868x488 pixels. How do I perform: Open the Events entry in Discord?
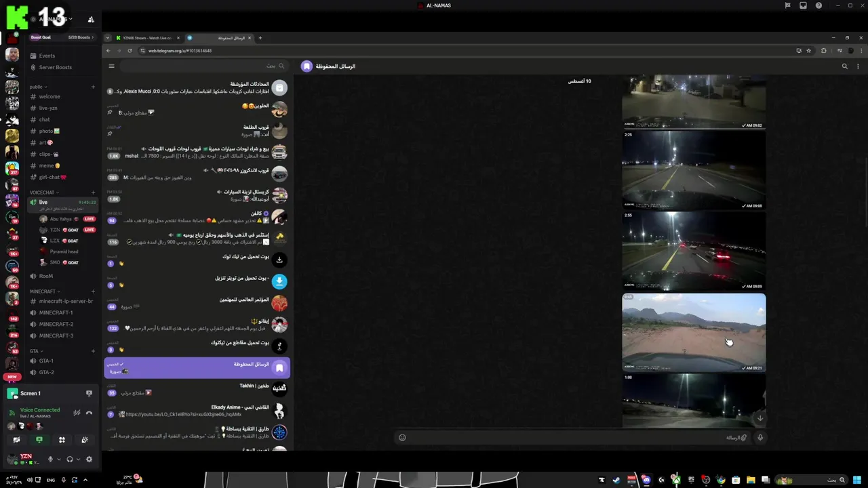click(47, 56)
